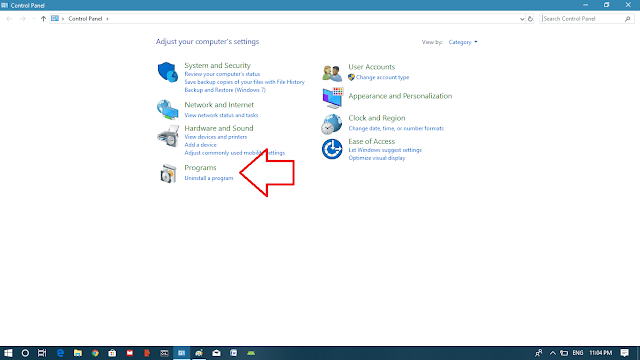Open Appearance and Personalization category
Screen dimensions: 640x360
point(400,96)
